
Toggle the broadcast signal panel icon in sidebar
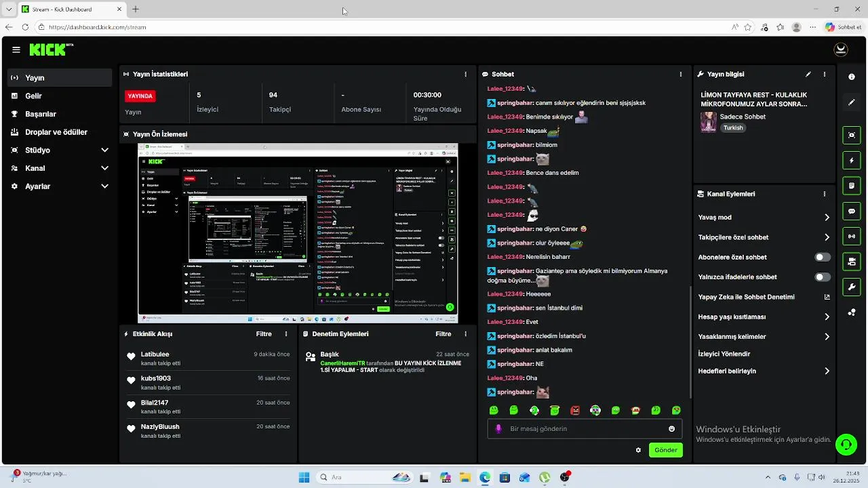pyautogui.click(x=852, y=237)
